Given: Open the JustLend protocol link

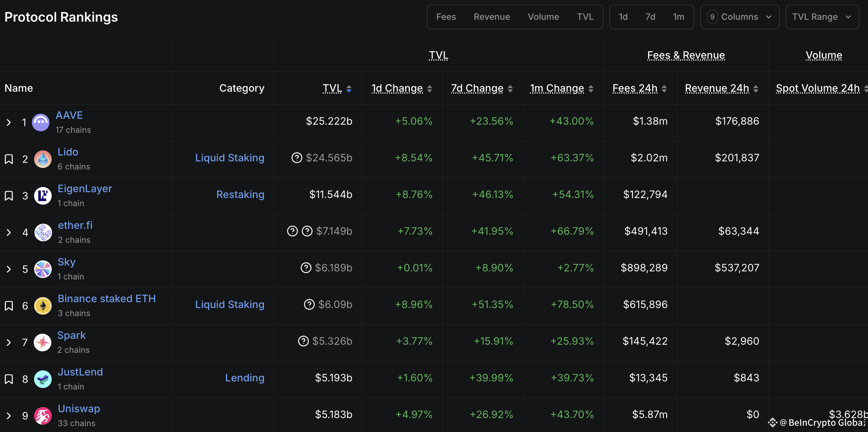Looking at the screenshot, I should (x=80, y=372).
